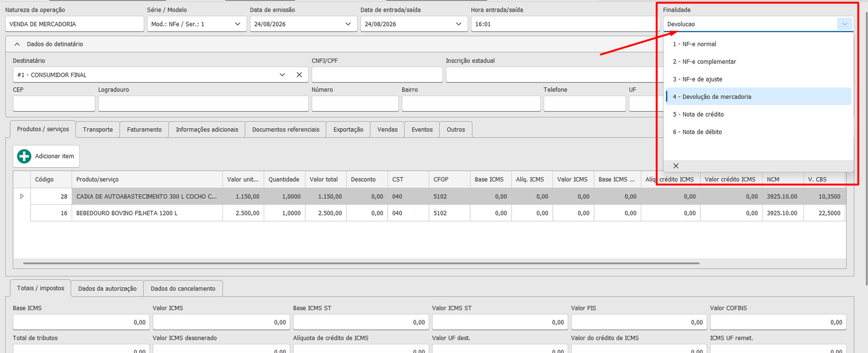Click the CNPJ/CPF input field
The height and width of the screenshot is (353, 868).
click(377, 75)
